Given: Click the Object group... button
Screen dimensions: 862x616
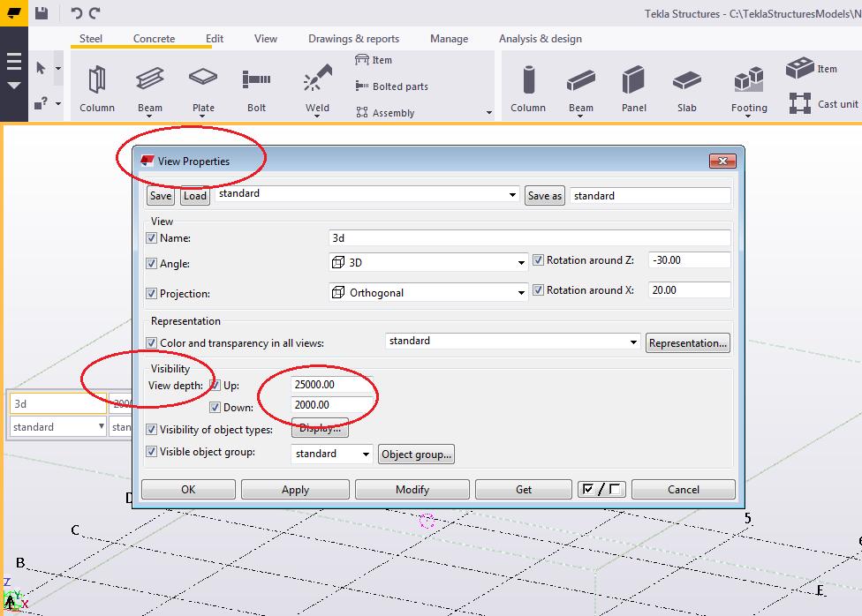Looking at the screenshot, I should pos(416,454).
